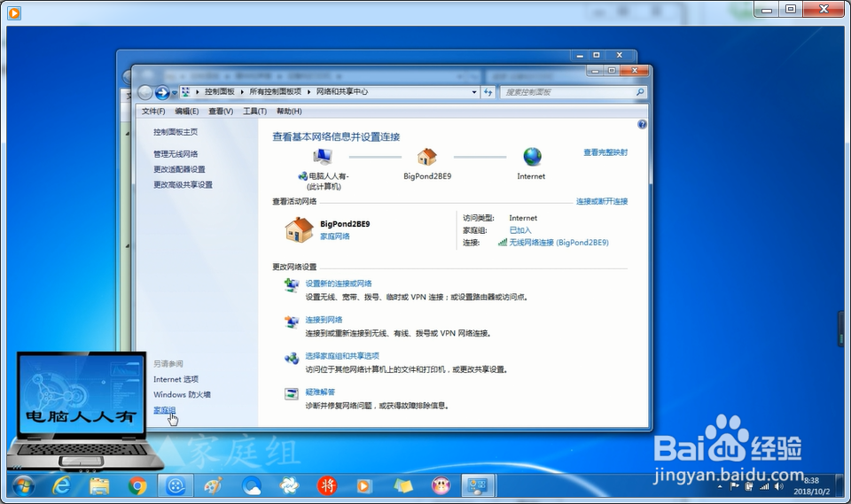851x504 pixels.
Task: Open Windows 防火墙 in See also
Action: [182, 394]
